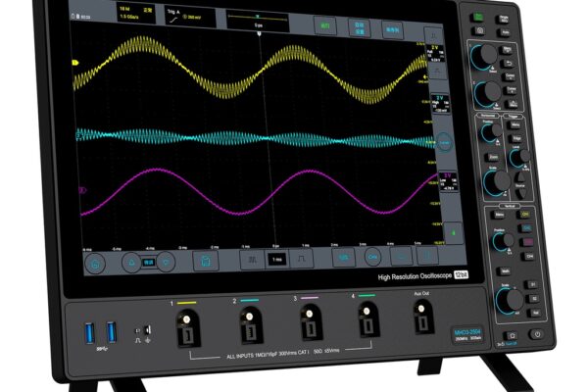
Task: Push the touch-off camera key near power button
Action: tap(510, 335)
